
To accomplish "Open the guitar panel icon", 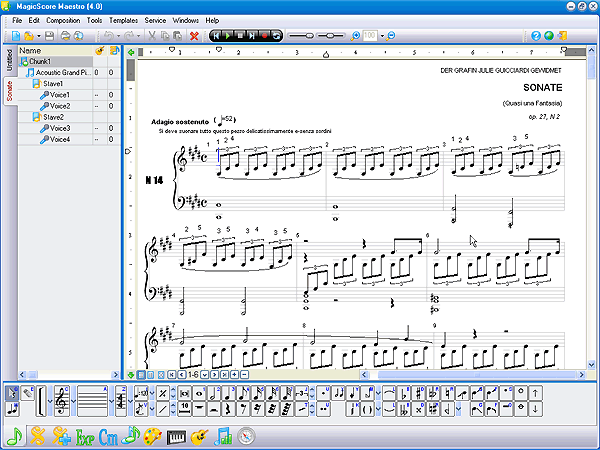I will tap(199, 437).
